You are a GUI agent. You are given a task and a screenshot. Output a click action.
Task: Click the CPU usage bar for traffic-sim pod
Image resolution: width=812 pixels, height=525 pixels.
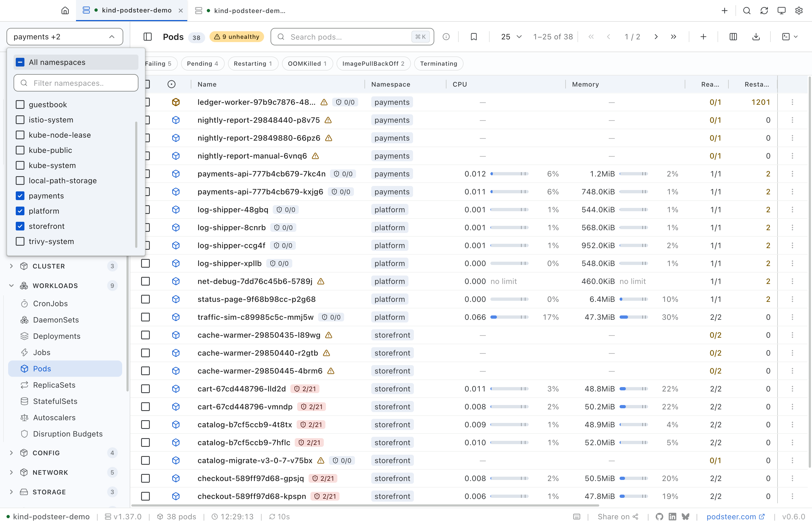point(509,317)
